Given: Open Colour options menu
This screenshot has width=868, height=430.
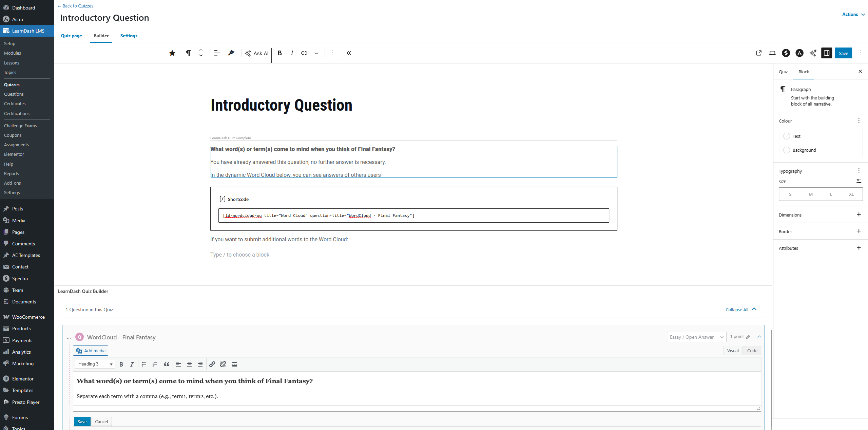Looking at the screenshot, I should (x=859, y=120).
